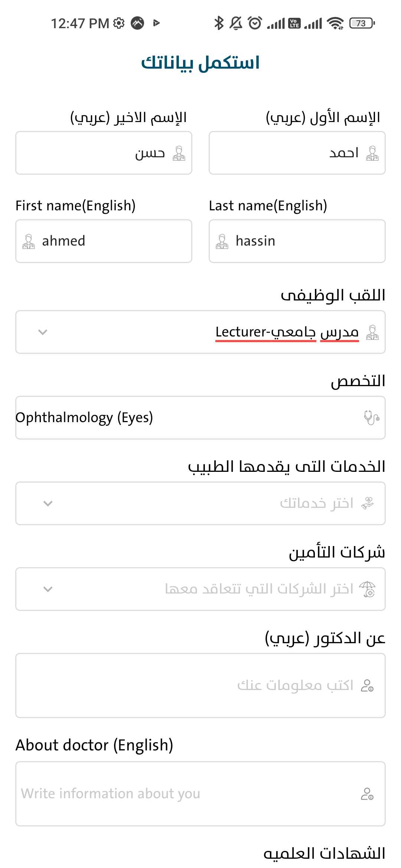Click the doctor icon in English first name field

tap(29, 240)
